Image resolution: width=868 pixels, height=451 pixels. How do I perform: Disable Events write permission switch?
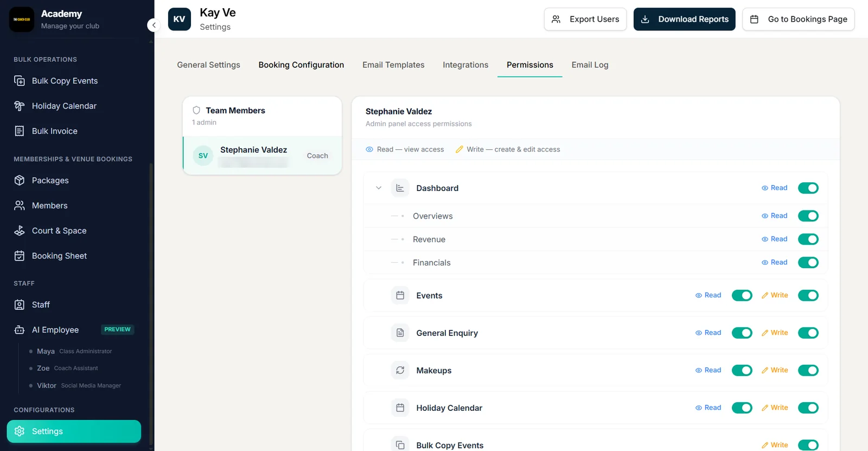[808, 295]
